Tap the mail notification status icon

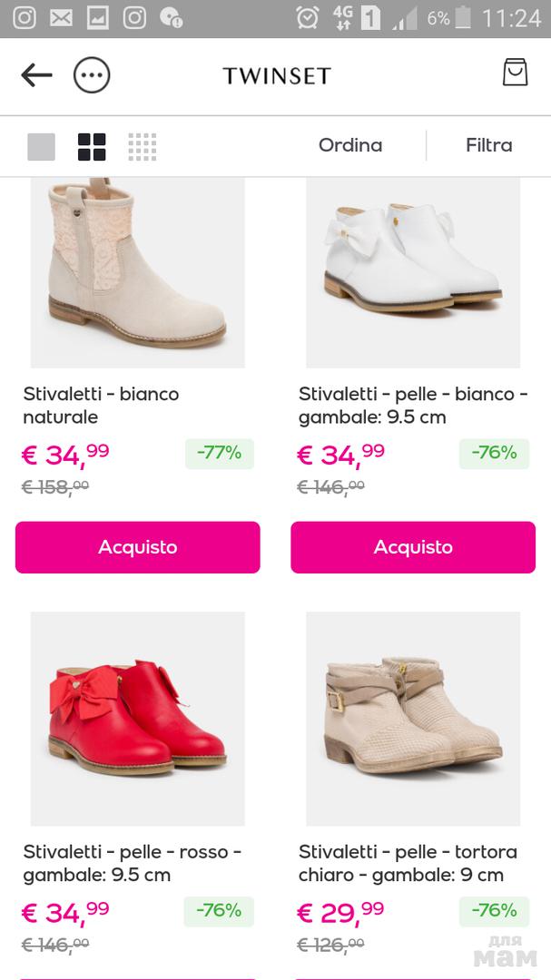click(x=61, y=18)
